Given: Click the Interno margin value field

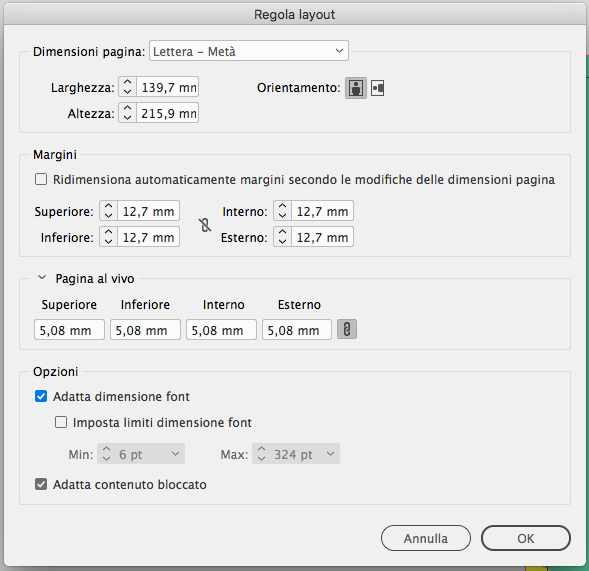Looking at the screenshot, I should tap(322, 211).
